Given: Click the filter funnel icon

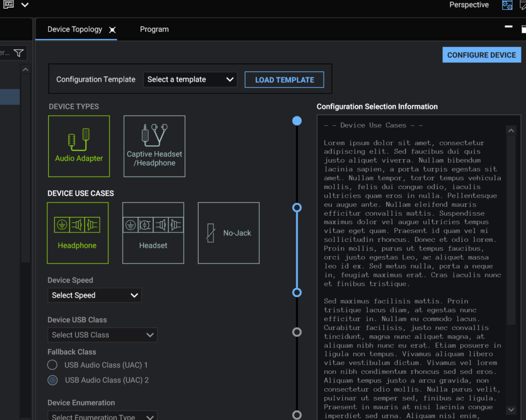Looking at the screenshot, I should tap(19, 53).
